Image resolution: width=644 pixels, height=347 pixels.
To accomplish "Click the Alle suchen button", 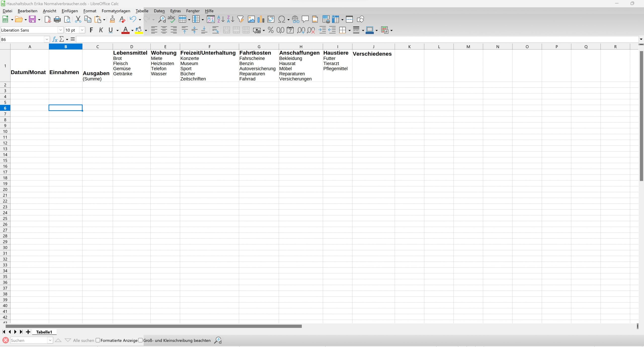I will 84,340.
